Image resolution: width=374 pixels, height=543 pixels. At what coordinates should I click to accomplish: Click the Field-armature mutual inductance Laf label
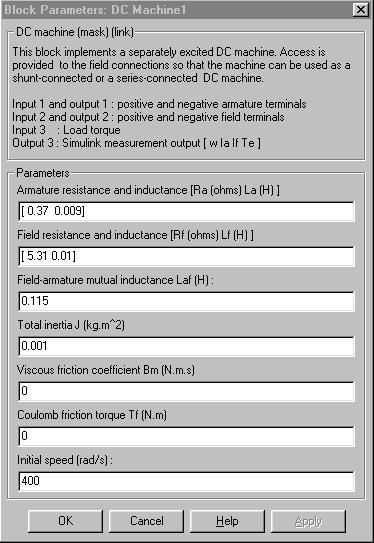click(x=115, y=280)
